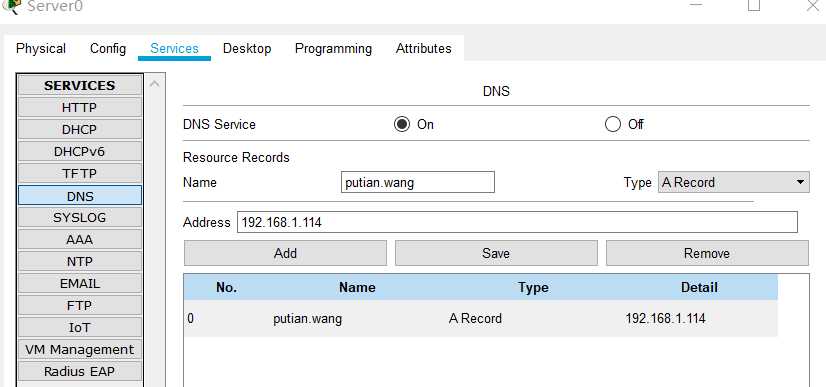Viewport: 826px width, 387px height.
Task: Click the Save record button
Action: coord(496,253)
